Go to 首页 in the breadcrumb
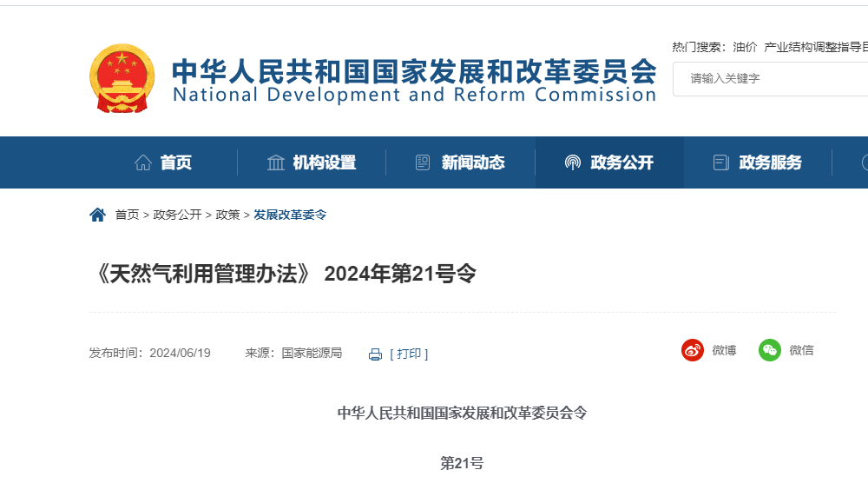This screenshot has height=490, width=868. coord(127,215)
